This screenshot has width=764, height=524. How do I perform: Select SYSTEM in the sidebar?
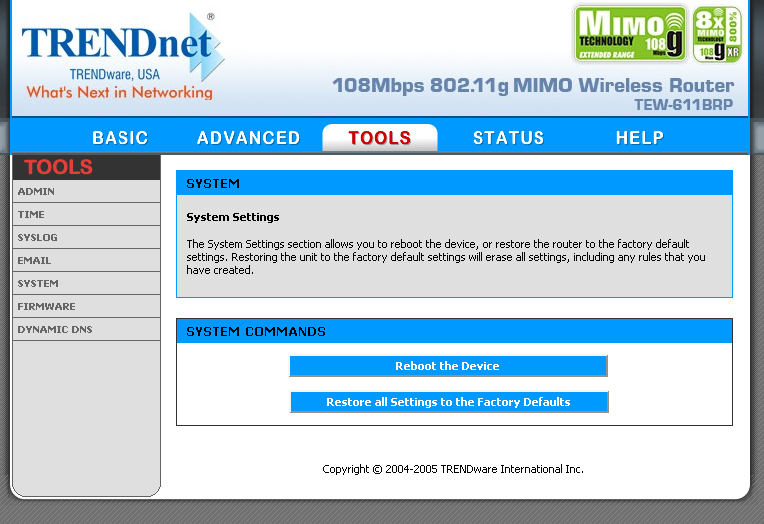point(87,283)
